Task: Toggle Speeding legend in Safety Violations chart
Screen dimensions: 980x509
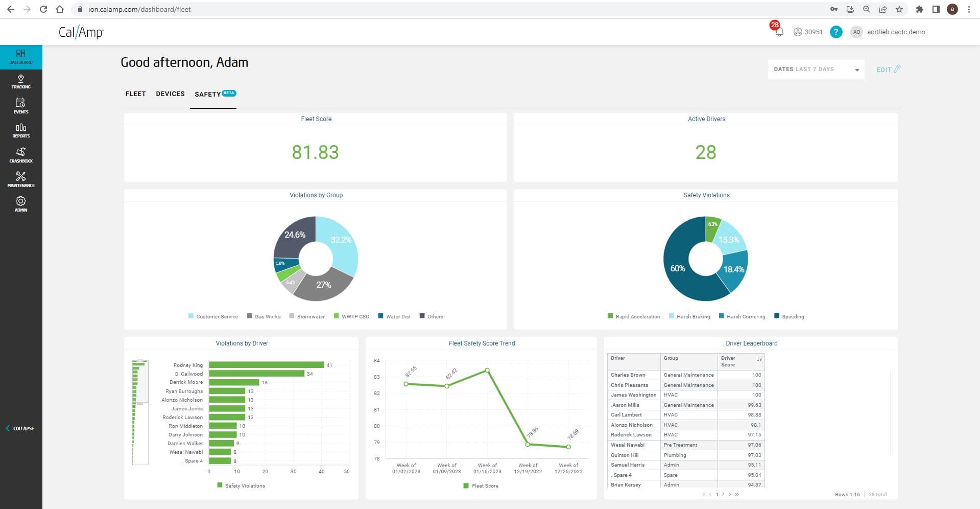Action: point(789,316)
